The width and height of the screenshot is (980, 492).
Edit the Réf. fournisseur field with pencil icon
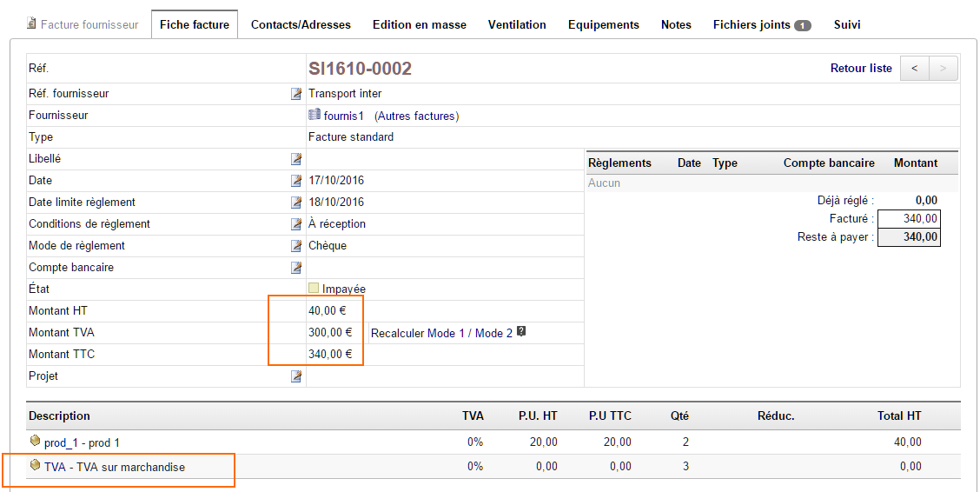[296, 94]
